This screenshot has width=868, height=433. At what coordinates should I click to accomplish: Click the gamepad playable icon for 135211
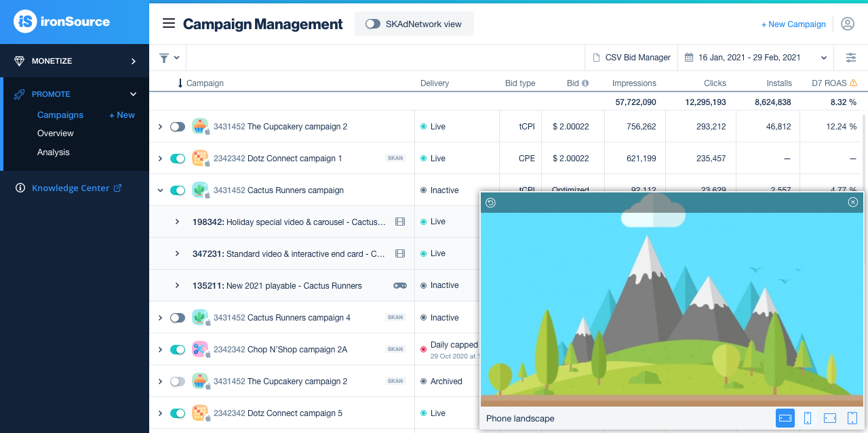point(400,285)
